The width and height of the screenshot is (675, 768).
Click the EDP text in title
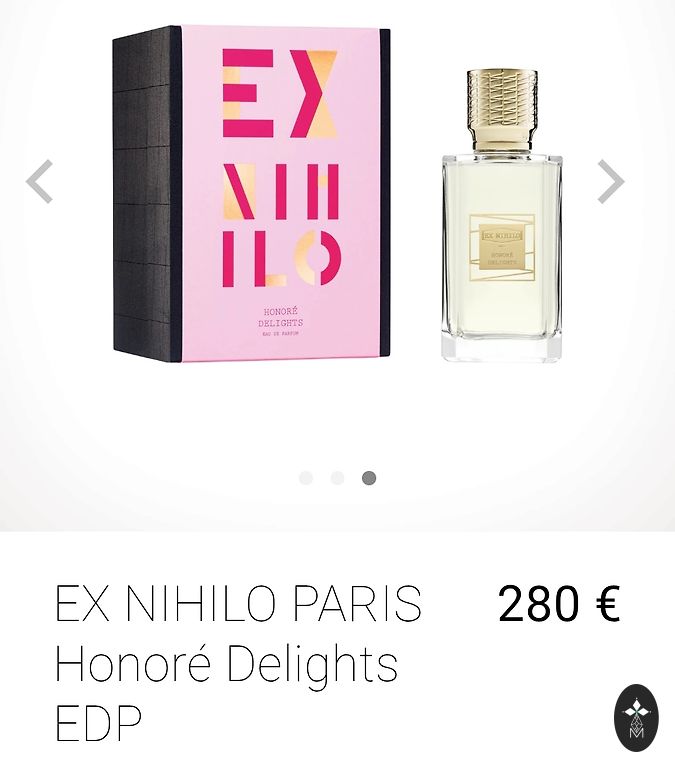pos(98,723)
